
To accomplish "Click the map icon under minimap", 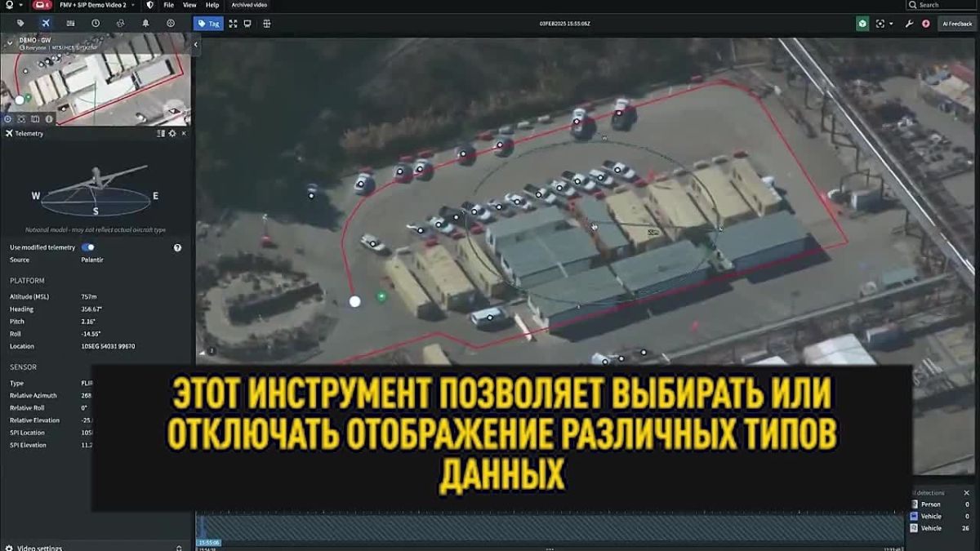I will [35, 119].
